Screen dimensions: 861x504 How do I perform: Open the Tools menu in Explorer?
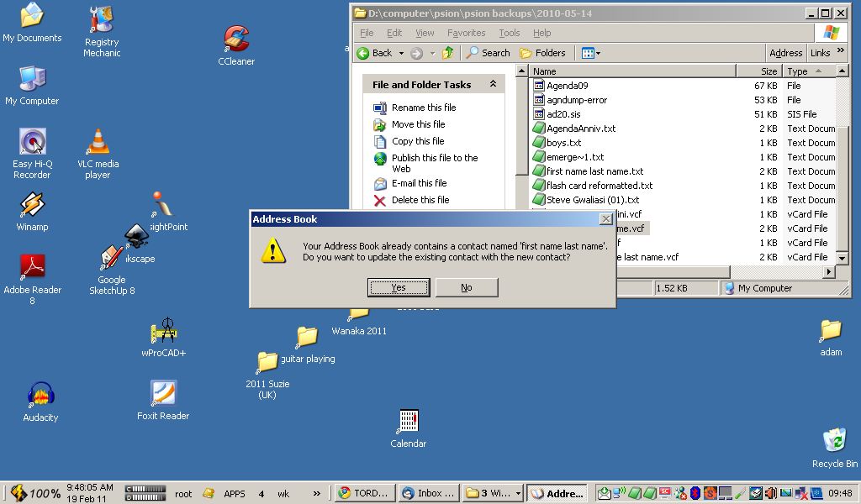point(510,33)
